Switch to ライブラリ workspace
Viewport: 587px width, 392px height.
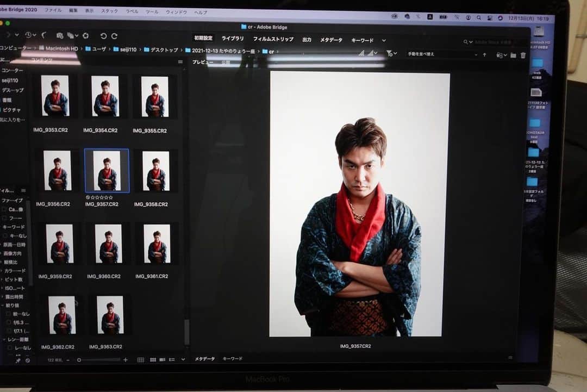232,39
